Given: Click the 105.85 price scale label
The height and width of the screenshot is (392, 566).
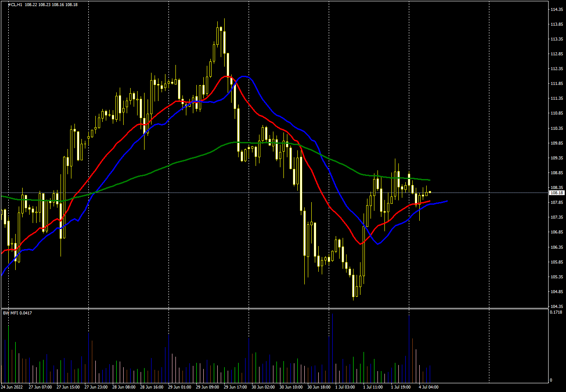Looking at the screenshot, I should [x=556, y=262].
